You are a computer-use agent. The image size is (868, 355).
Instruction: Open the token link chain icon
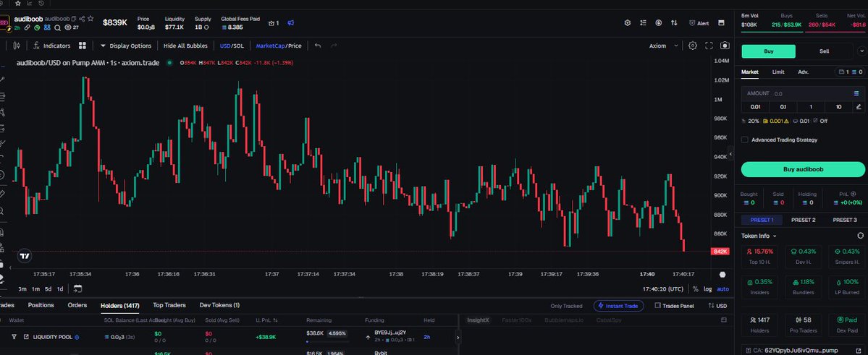(27, 27)
